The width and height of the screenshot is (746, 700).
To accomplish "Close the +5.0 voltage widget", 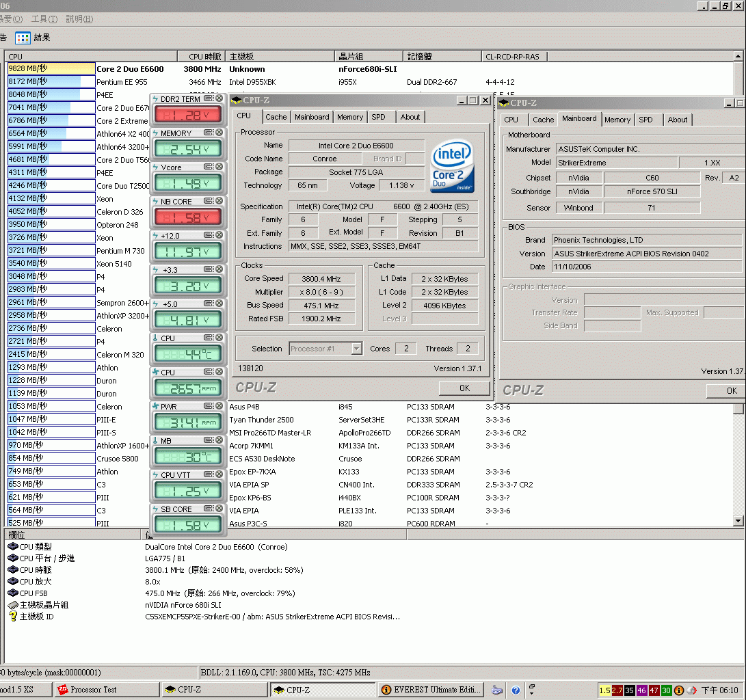I will [219, 304].
